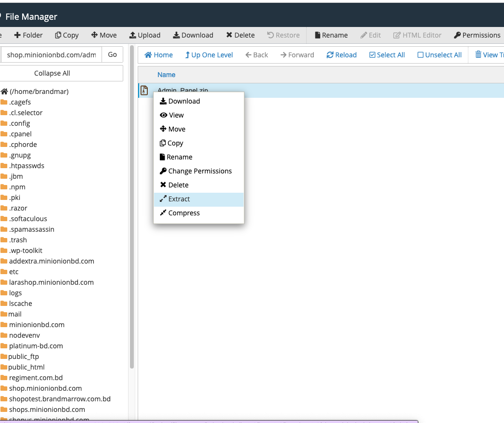Choose Compress from context menu

[x=183, y=213]
